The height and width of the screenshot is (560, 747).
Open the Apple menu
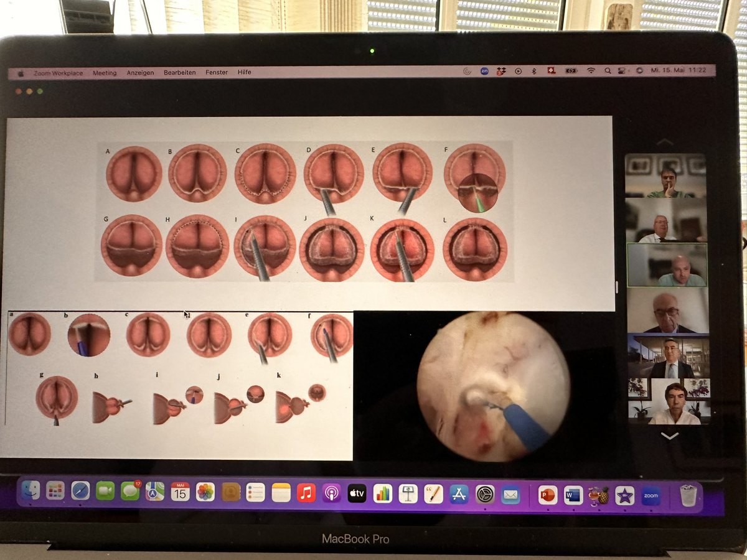(x=20, y=73)
